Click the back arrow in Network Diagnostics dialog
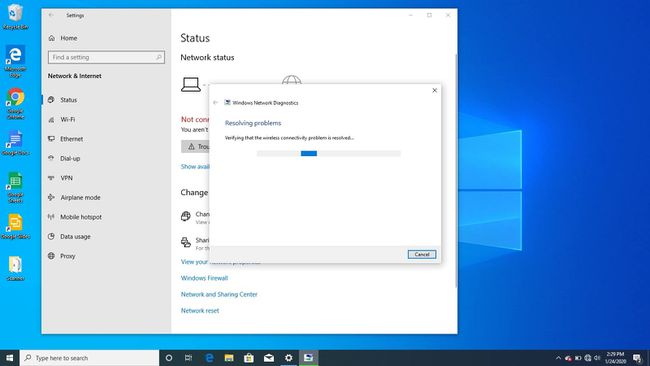650x366 pixels. 215,102
